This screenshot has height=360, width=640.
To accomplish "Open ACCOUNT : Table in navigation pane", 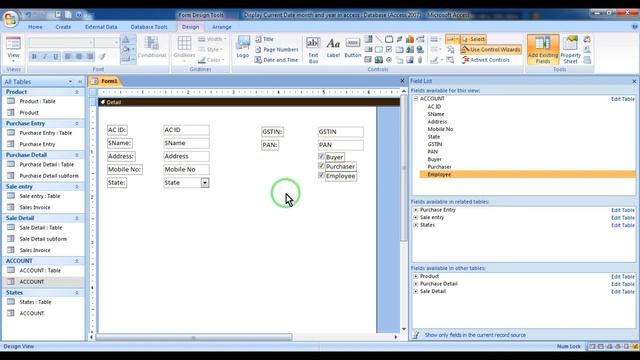I will point(40,271).
